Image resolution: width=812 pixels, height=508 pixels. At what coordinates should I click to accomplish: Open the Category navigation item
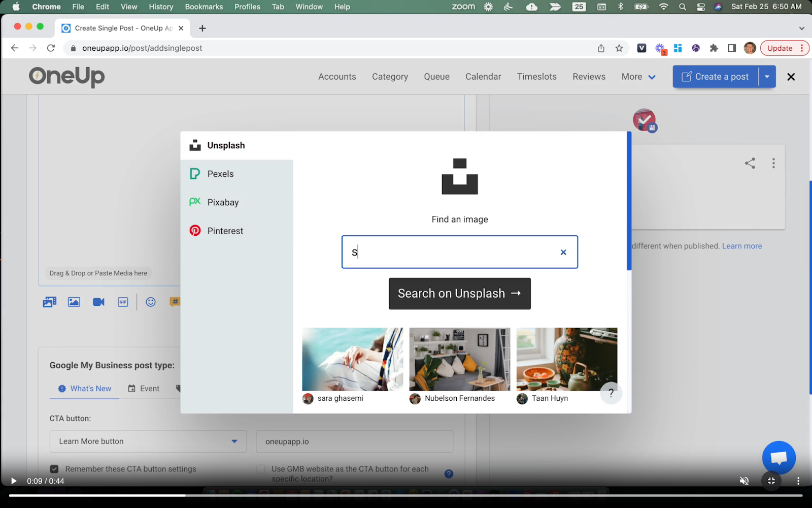[390, 77]
